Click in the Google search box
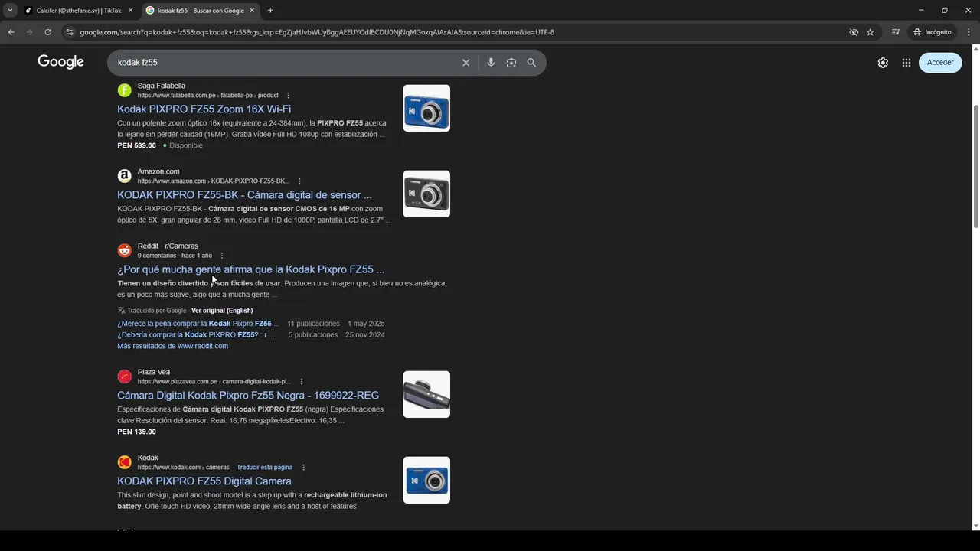Viewport: 980px width, 551px height. 283,63
